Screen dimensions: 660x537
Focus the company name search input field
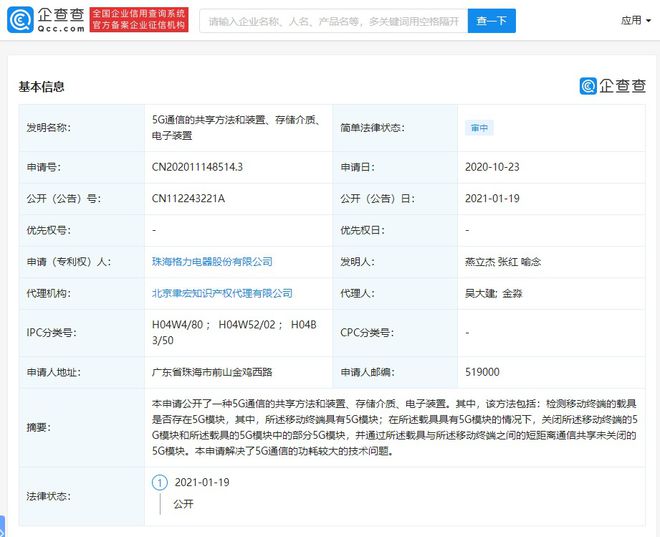point(330,21)
